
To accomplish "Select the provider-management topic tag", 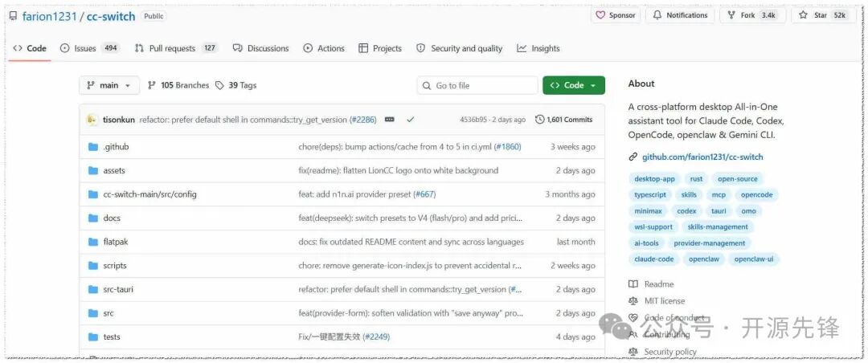I will pos(709,243).
